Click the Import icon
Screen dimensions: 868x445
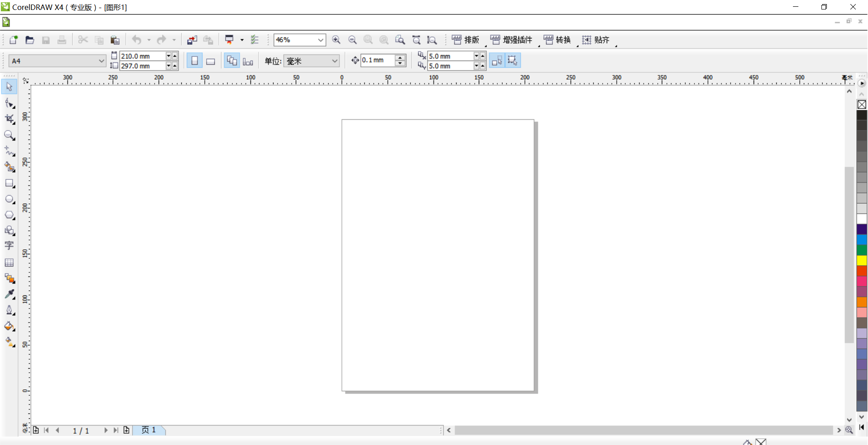192,40
